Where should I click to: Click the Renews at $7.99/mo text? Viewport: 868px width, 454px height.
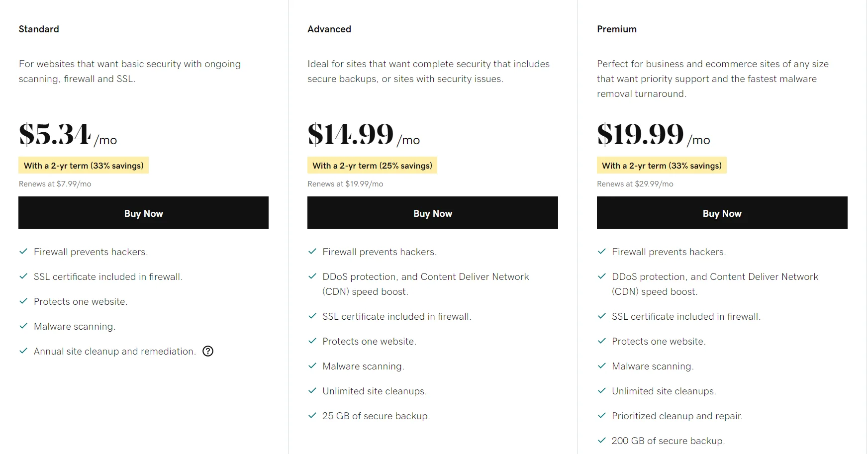(x=55, y=183)
